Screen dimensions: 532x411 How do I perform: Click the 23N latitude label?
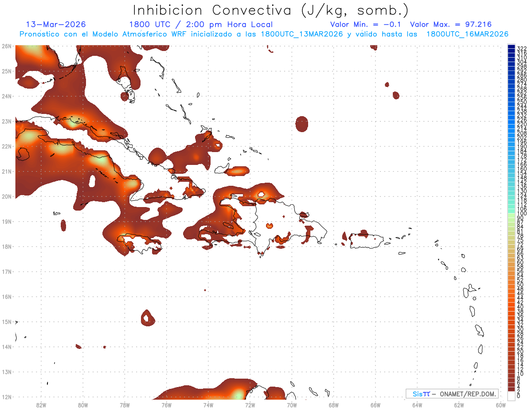click(x=6, y=121)
